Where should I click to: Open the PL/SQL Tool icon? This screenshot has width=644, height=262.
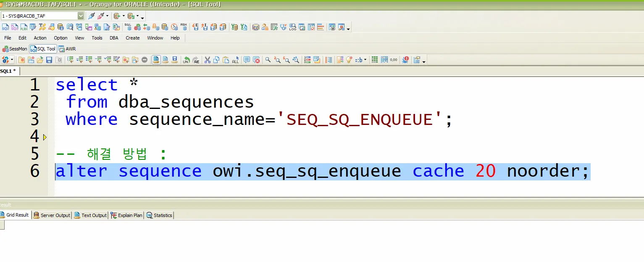(x=14, y=27)
